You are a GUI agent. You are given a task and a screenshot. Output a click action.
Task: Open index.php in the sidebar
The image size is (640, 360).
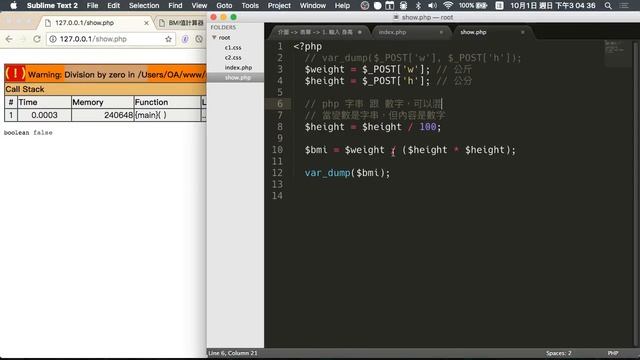[x=238, y=67]
